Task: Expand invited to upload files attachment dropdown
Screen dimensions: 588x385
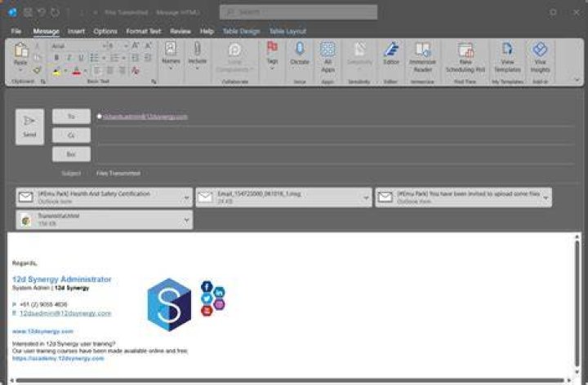Action: tap(546, 197)
